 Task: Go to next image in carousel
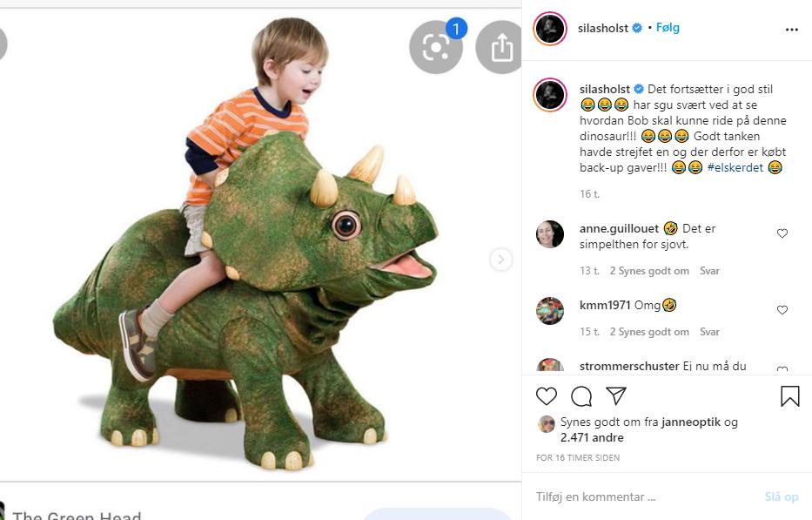(500, 260)
